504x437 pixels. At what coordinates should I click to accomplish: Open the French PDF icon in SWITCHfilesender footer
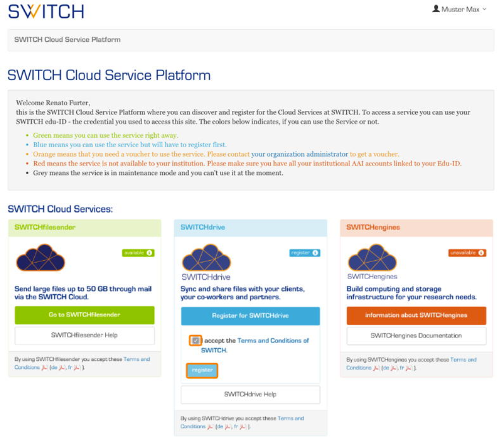77,367
